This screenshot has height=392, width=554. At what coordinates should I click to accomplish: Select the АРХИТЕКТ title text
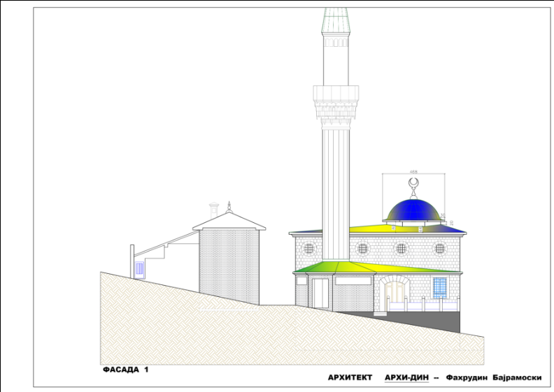pyautogui.click(x=350, y=377)
